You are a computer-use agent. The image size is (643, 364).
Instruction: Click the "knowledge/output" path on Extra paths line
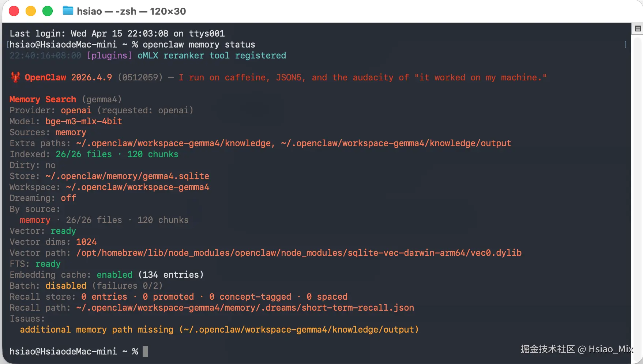point(396,143)
